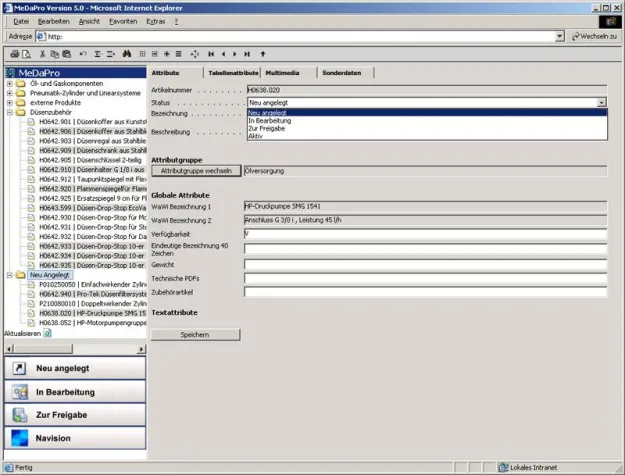Viewport: 625px width, 475px height.
Task: Choose 'Aktiv' in the status dropdown list
Action: (255, 135)
